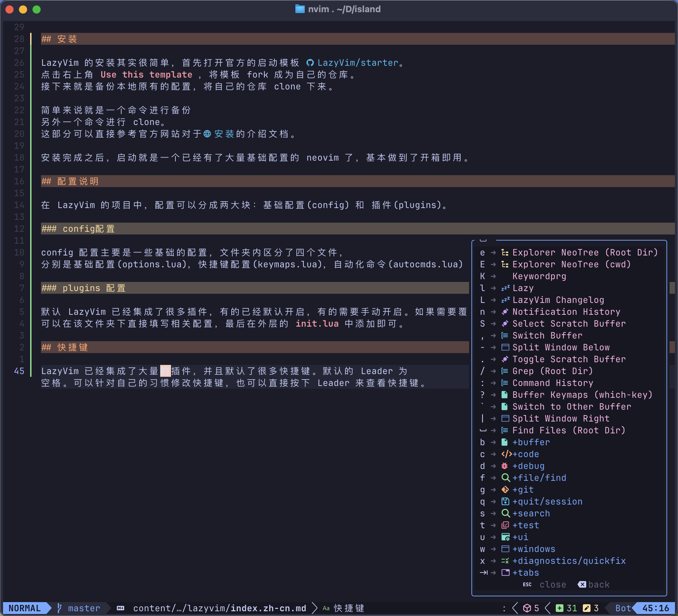Click the Notification History icon
Screen dimensions: 678x616
pyautogui.click(x=505, y=312)
